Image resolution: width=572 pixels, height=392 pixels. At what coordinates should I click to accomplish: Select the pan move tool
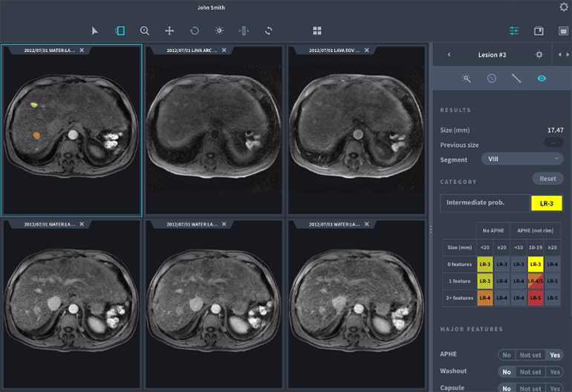(169, 30)
